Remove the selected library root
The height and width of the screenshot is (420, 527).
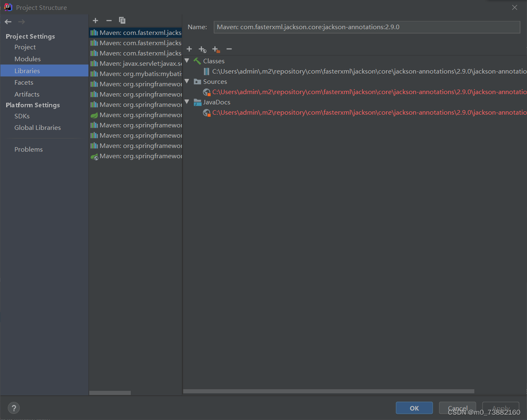[x=229, y=49]
